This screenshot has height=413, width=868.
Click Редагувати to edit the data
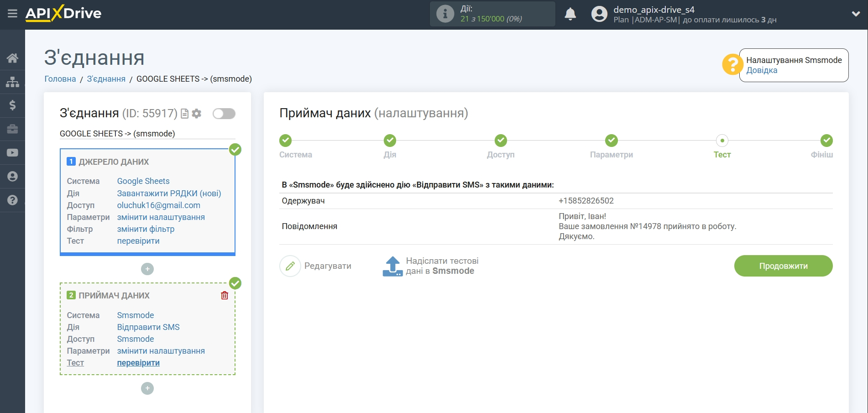point(316,266)
